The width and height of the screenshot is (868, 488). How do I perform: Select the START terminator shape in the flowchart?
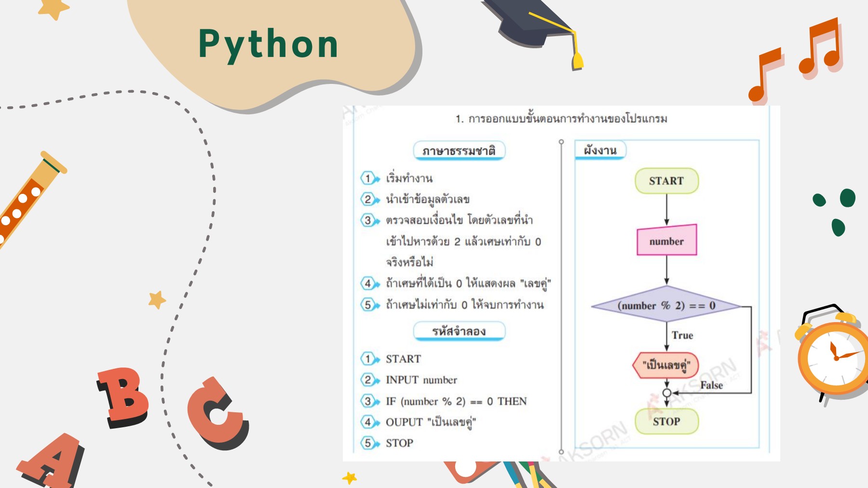click(x=667, y=181)
